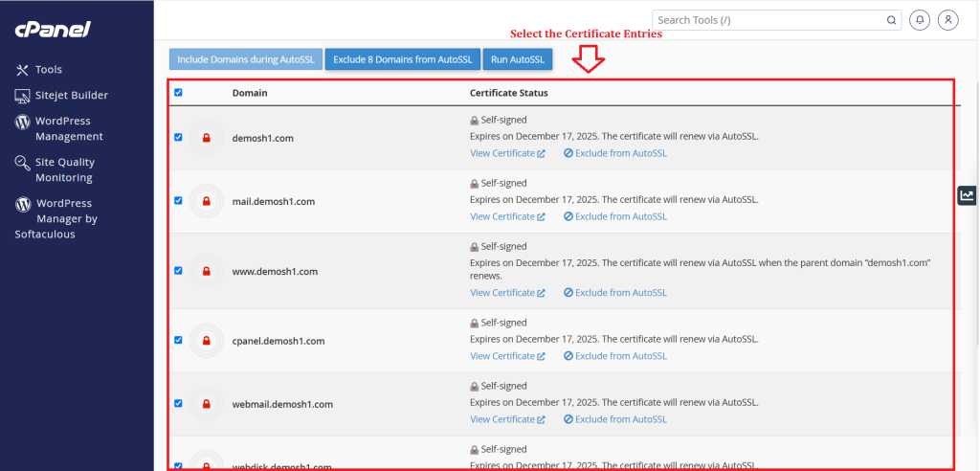
Task: Select the webmail.demosh1.com domain name
Action: [282, 404]
